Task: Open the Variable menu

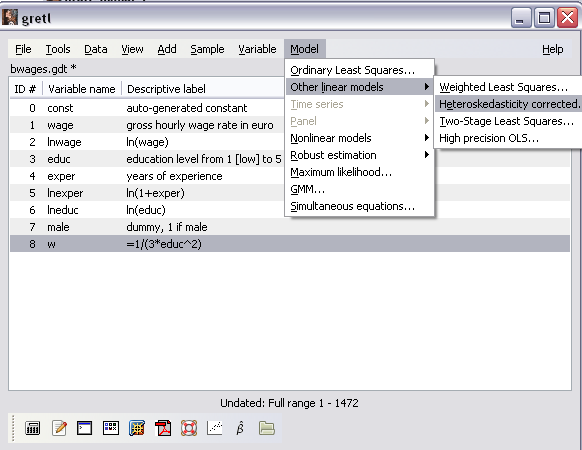Action: 257,49
